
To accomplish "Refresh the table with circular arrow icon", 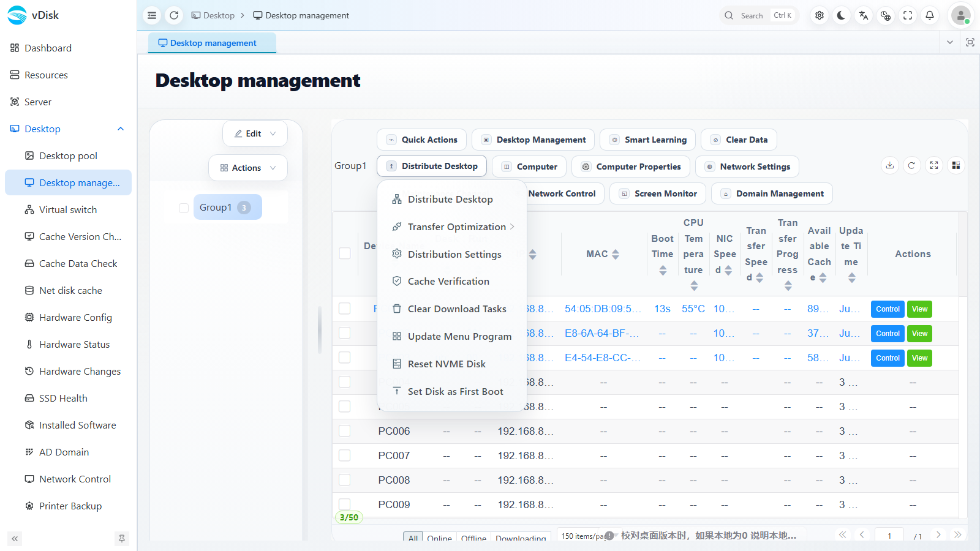I will (912, 165).
